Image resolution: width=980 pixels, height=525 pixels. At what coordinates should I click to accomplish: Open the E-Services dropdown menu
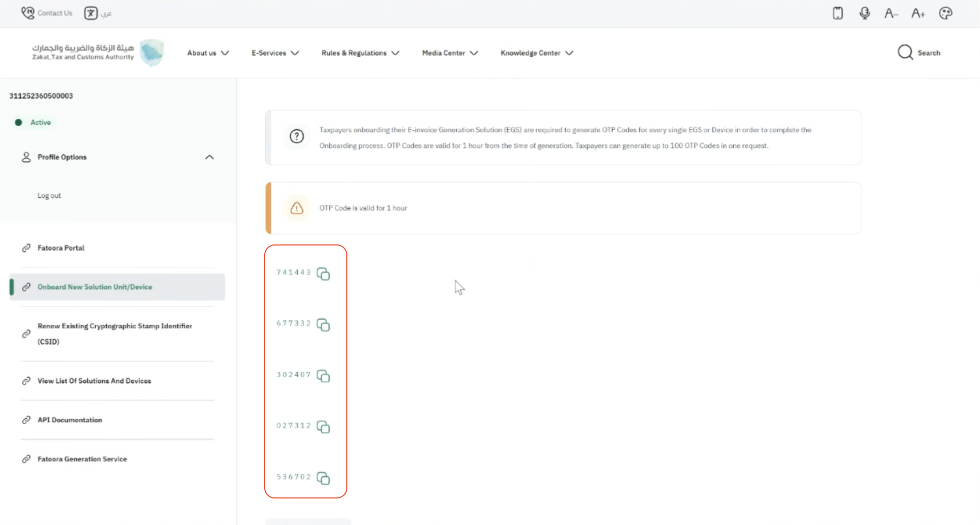[x=275, y=53]
